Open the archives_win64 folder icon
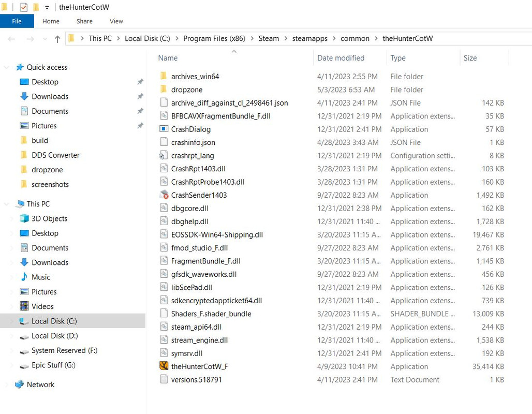 pyautogui.click(x=164, y=76)
